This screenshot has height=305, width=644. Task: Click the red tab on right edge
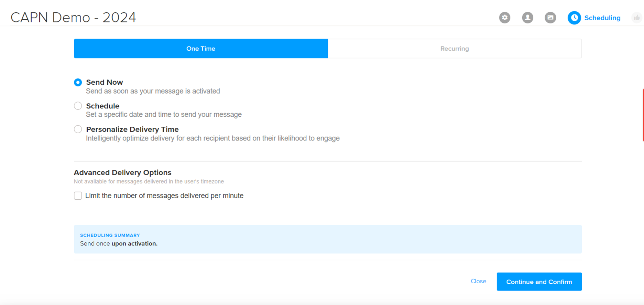pyautogui.click(x=643, y=115)
